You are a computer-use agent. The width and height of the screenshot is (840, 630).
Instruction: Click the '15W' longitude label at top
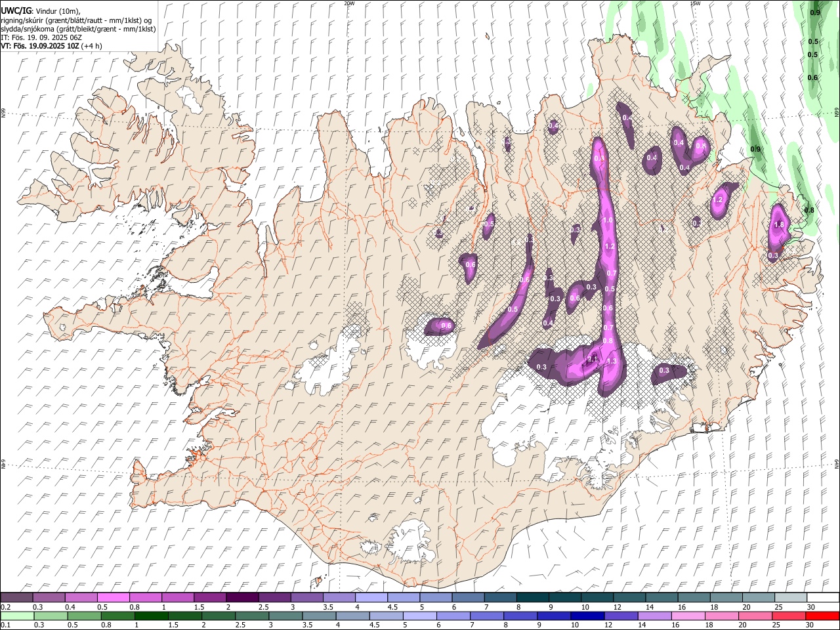pyautogui.click(x=695, y=3)
